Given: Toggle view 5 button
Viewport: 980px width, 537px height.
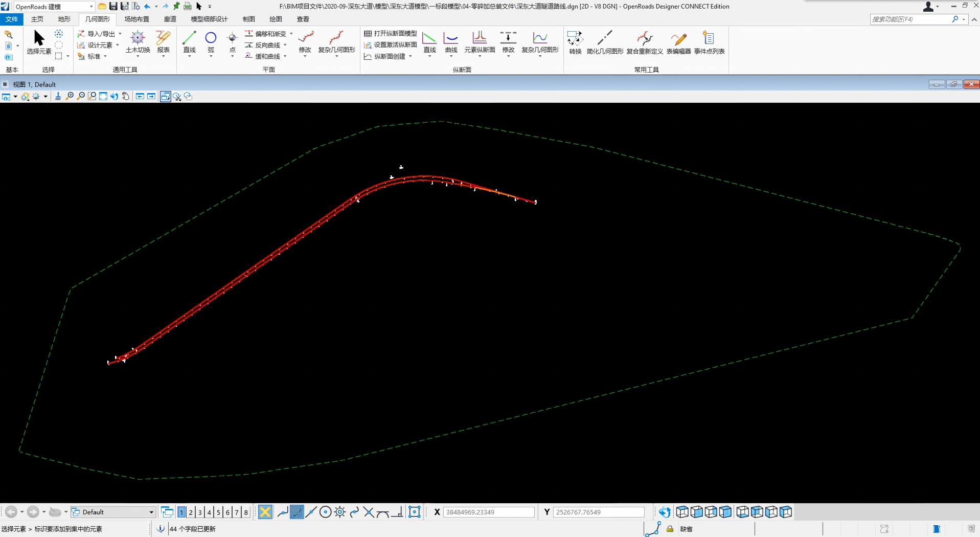Looking at the screenshot, I should (x=218, y=512).
